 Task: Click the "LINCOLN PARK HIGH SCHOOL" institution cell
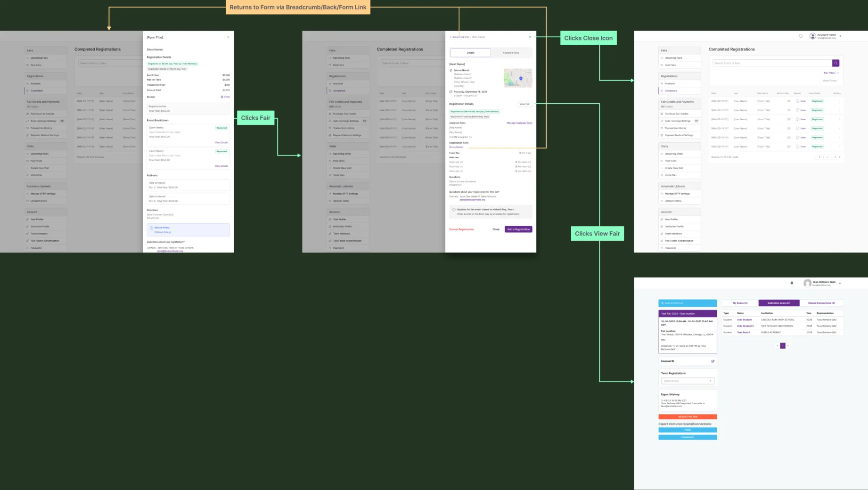point(778,320)
